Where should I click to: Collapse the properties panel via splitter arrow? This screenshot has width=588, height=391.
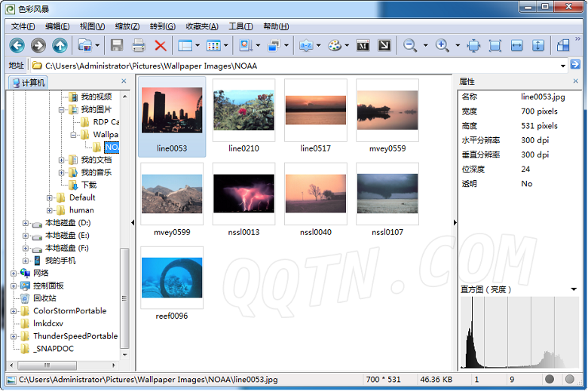click(455, 222)
